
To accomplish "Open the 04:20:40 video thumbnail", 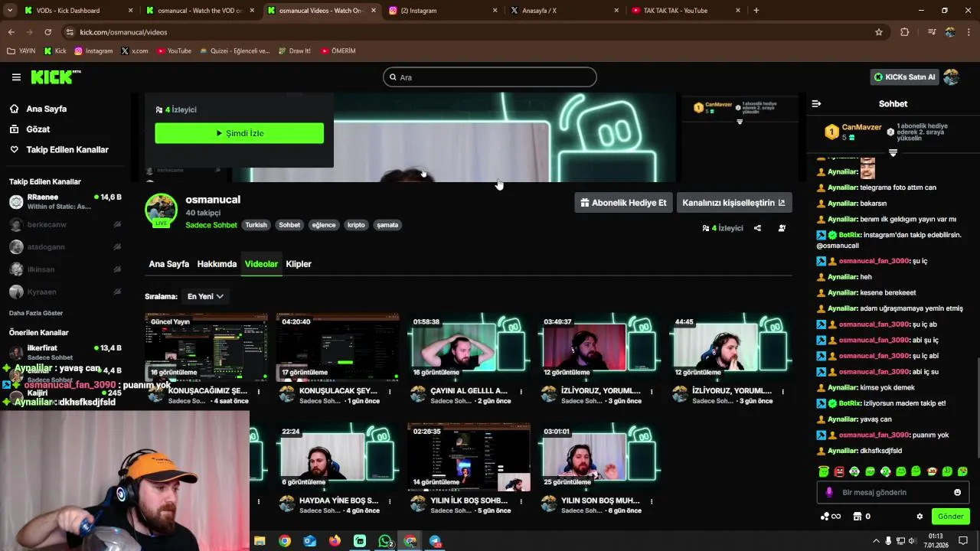I will pos(337,347).
